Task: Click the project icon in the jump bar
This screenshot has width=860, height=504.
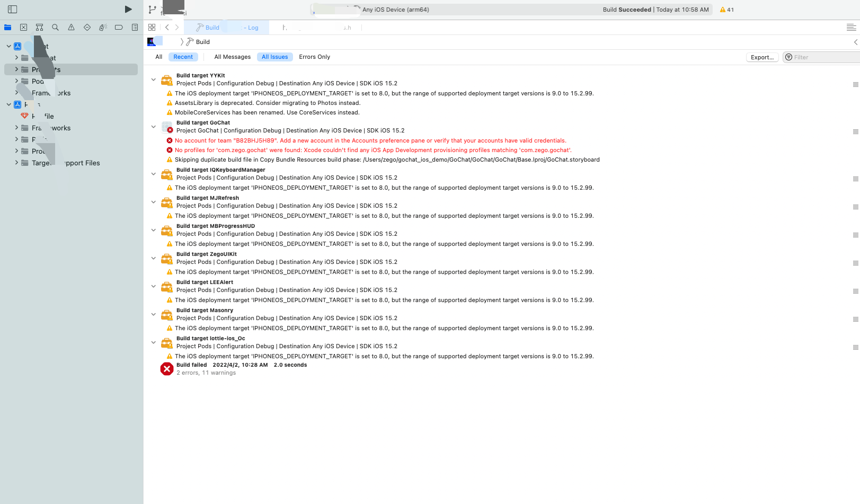Action: (x=152, y=42)
